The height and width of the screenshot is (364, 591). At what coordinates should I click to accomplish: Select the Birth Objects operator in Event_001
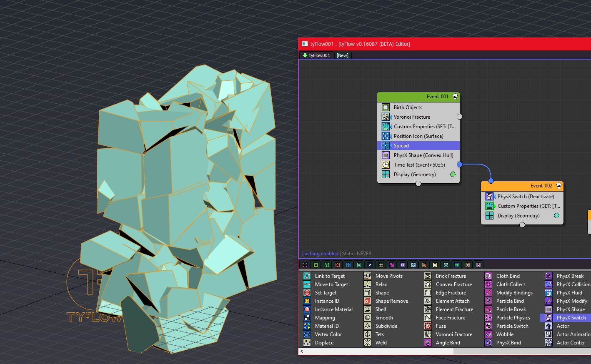[x=418, y=107]
